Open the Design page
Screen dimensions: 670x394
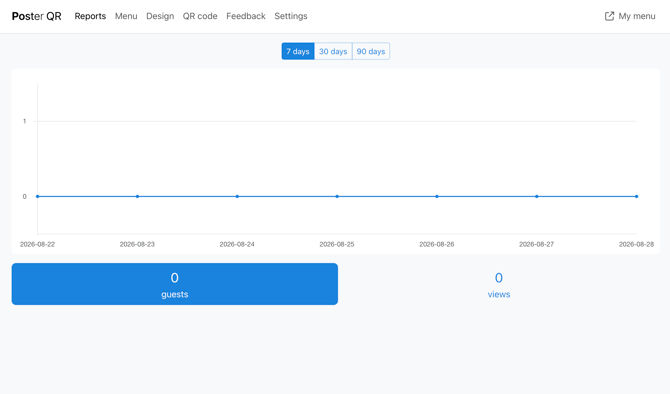(160, 16)
